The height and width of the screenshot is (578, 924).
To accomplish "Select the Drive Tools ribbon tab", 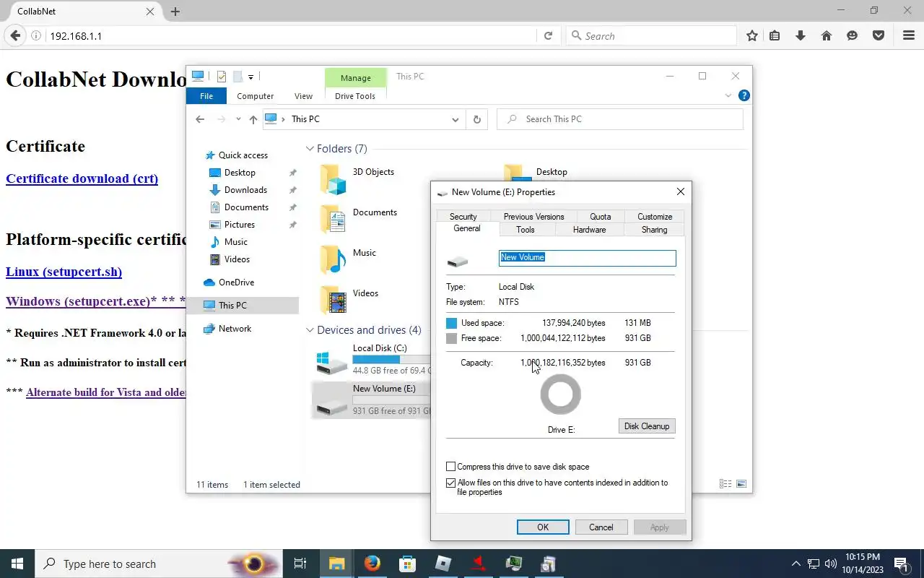I will [x=355, y=95].
